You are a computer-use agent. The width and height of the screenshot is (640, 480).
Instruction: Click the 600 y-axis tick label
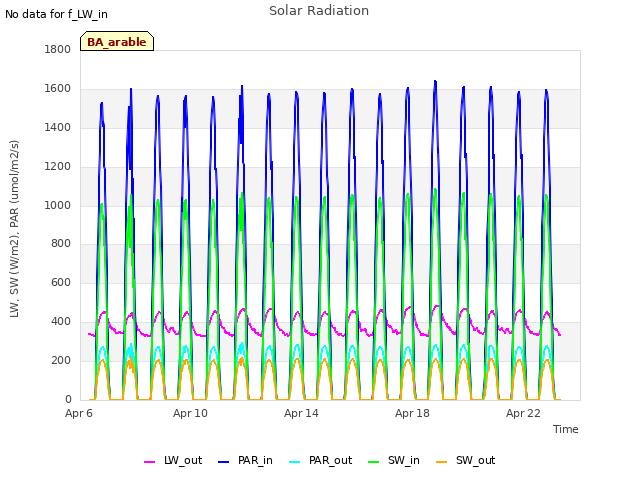[x=61, y=282]
